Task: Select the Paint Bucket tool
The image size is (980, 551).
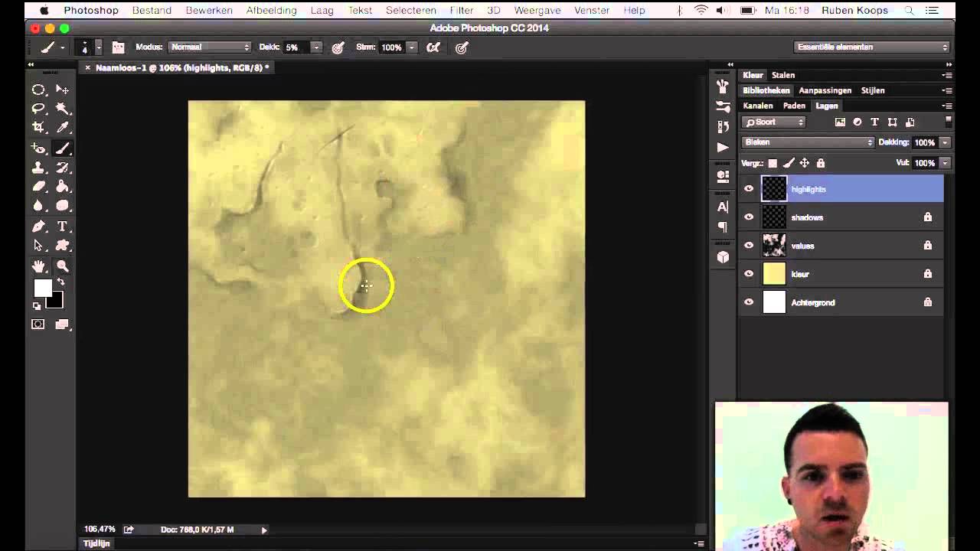Action: tap(63, 187)
